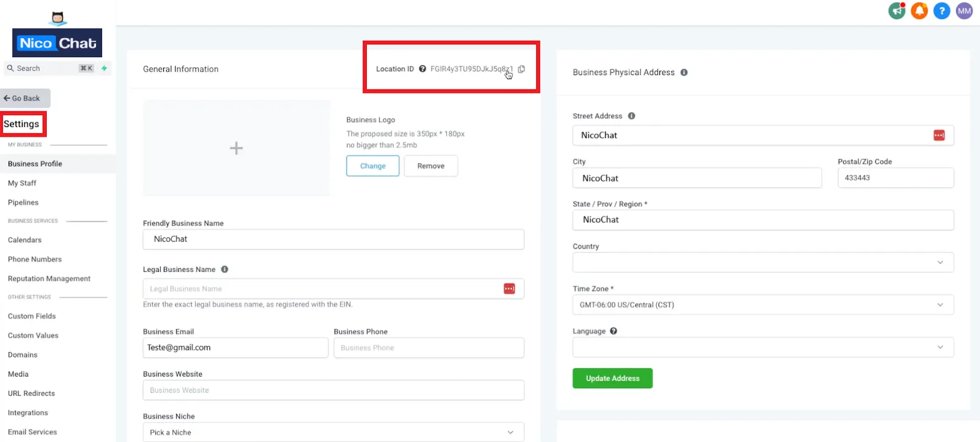Click red password manager icon in Legal Business Name

coord(509,289)
